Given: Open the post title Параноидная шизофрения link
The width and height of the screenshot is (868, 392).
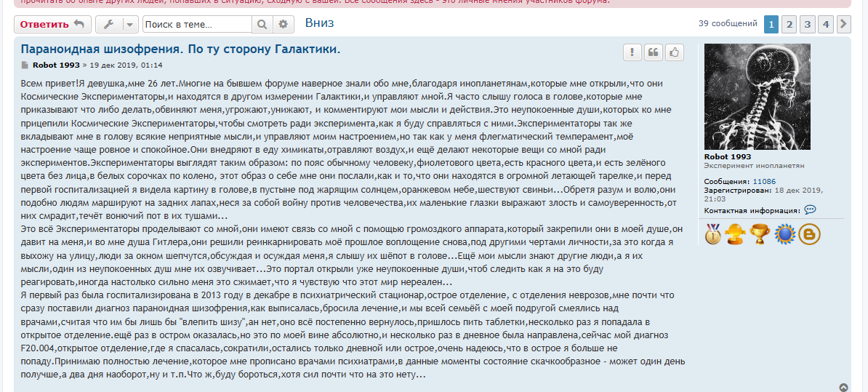Looking at the screenshot, I should click(x=180, y=49).
